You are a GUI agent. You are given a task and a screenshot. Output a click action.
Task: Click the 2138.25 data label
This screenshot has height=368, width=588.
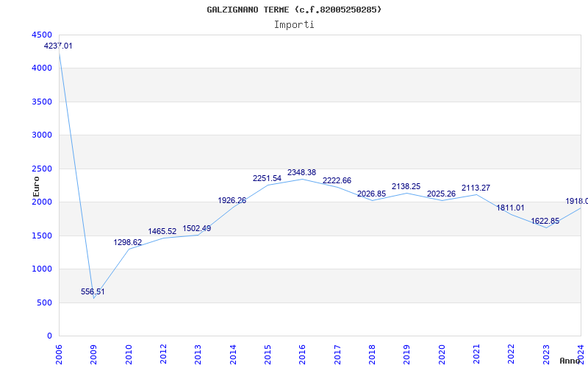pos(406,187)
